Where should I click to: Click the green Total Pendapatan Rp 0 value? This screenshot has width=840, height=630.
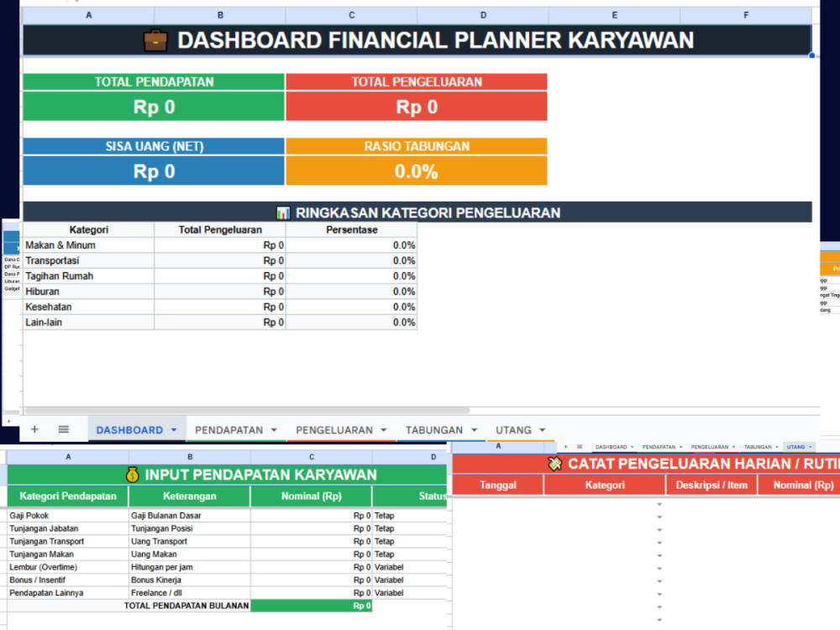click(x=154, y=107)
